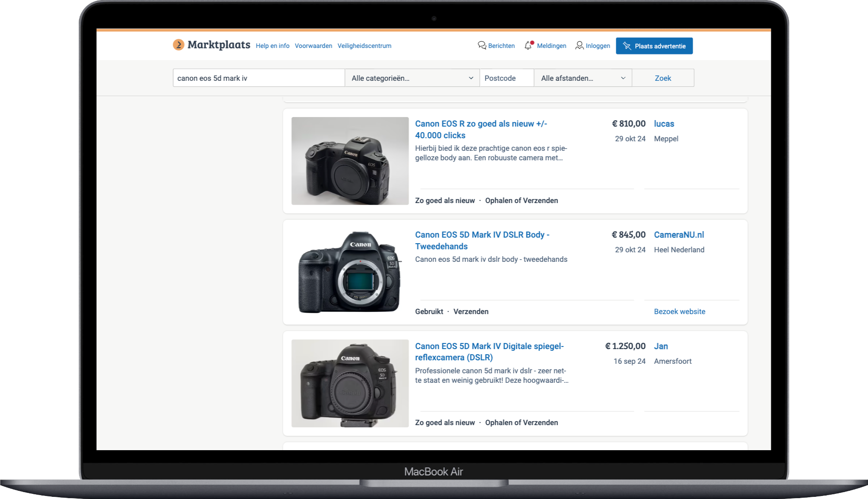Click the Meppel location text

click(666, 139)
